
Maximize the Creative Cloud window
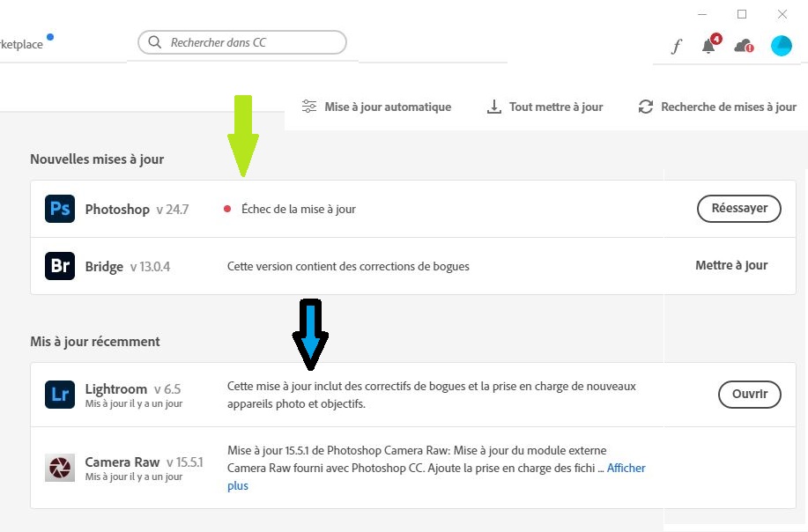tap(742, 14)
